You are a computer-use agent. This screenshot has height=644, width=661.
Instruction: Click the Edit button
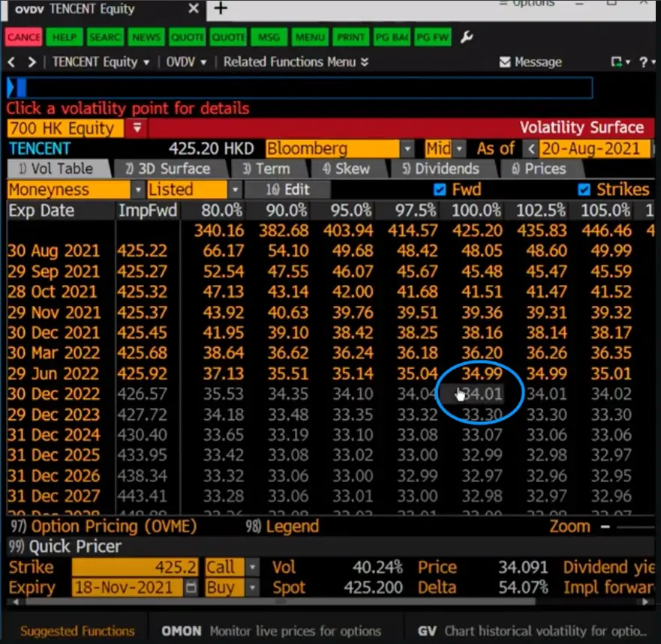point(288,190)
